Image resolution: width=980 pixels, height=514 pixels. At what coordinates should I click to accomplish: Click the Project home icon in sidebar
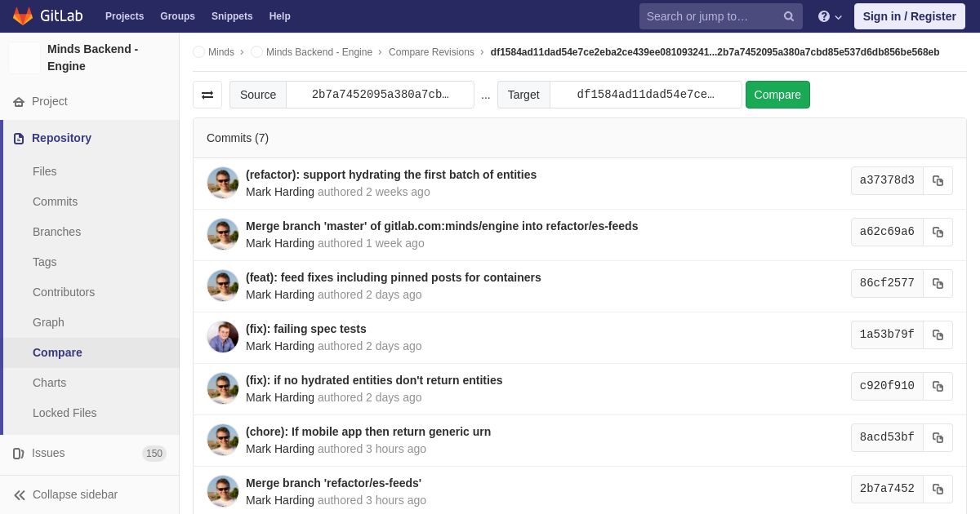point(19,102)
